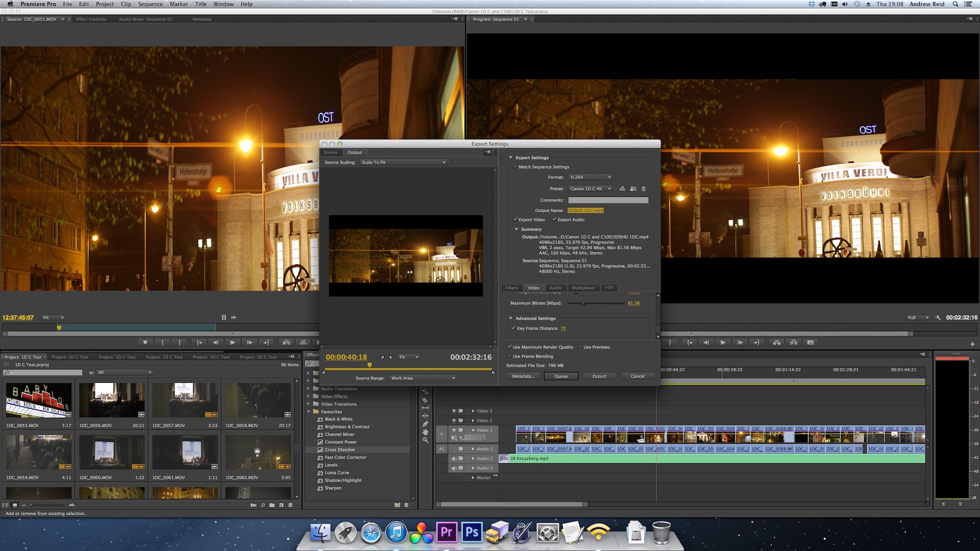Open Source Scaling Scale To Fit dropdown

[x=403, y=162]
